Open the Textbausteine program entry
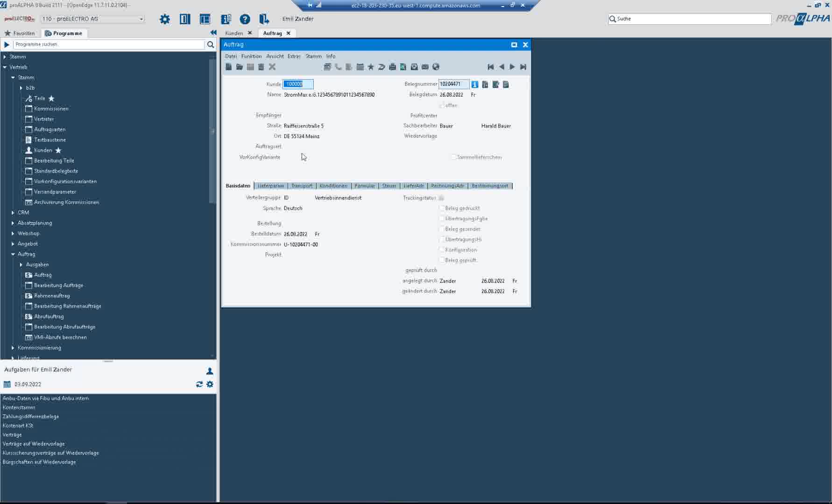Screen dimensions: 832x504 point(50,140)
